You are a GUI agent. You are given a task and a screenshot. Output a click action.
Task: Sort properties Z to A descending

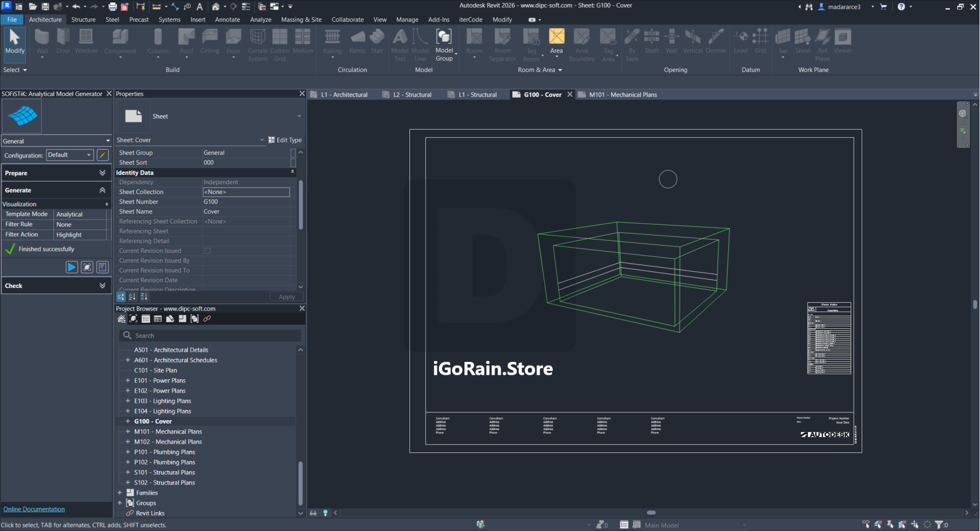point(144,297)
